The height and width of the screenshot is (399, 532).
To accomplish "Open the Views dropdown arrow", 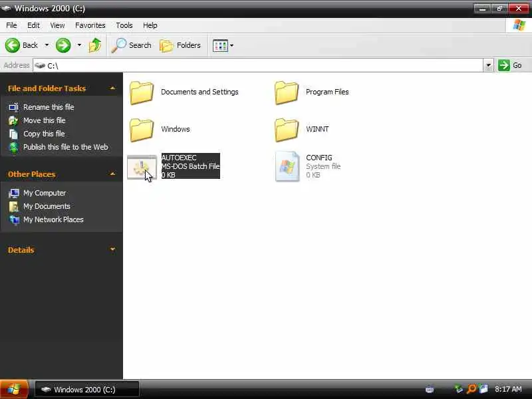I will [231, 45].
